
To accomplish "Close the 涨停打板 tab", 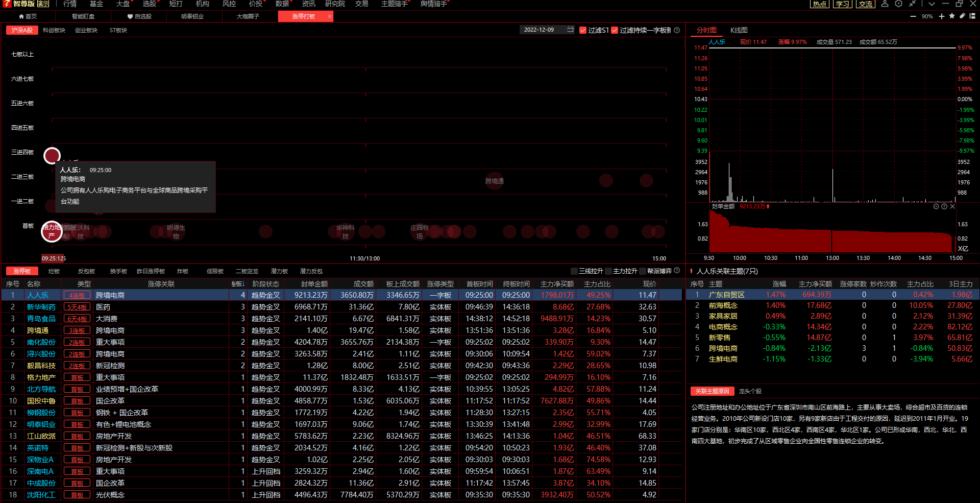I will (330, 16).
